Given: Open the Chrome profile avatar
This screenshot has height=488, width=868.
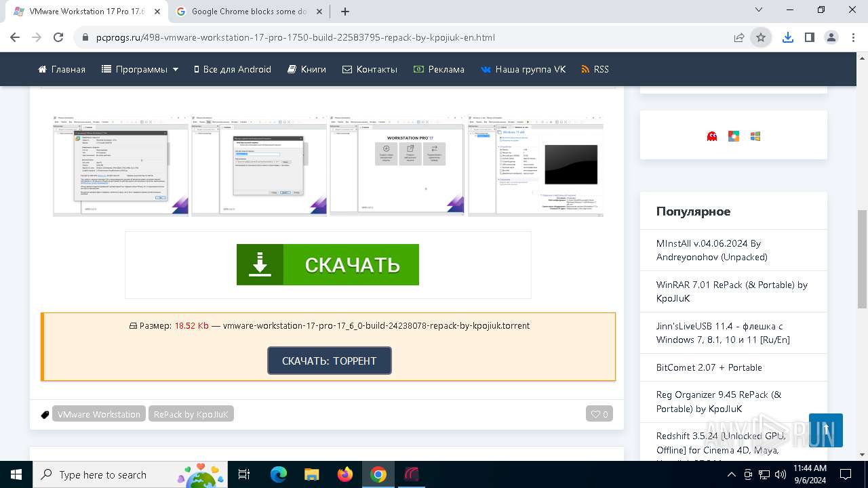Looking at the screenshot, I should pos(831,37).
